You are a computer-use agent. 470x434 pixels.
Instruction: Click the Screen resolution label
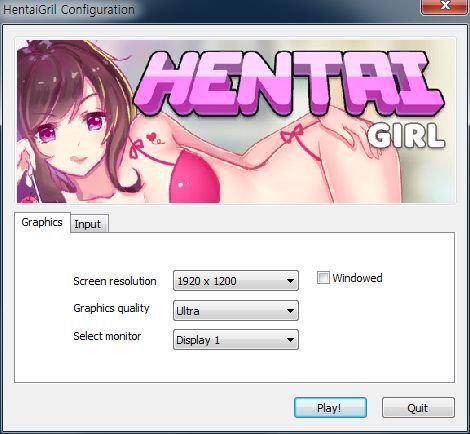point(115,281)
